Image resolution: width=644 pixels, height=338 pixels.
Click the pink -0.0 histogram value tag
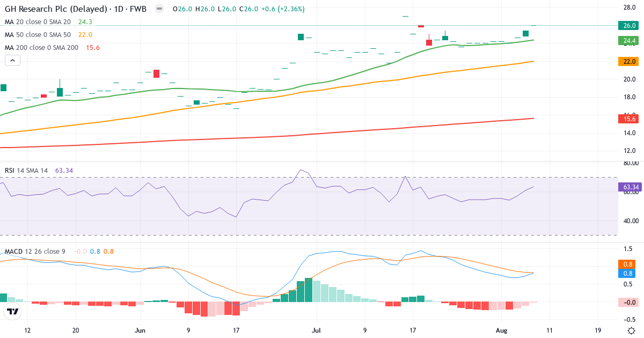[x=627, y=303]
